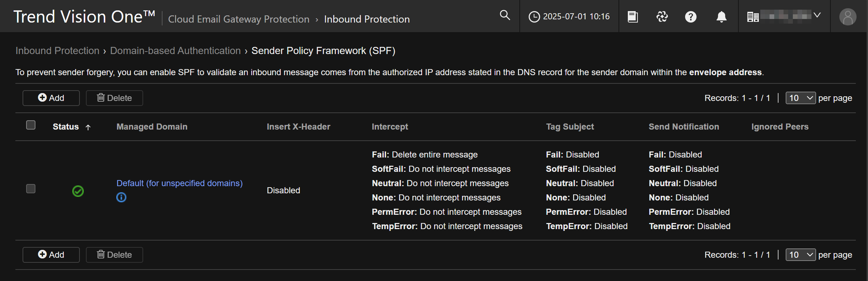
Task: Go to Domain-based Authentication breadcrumb
Action: tap(175, 51)
